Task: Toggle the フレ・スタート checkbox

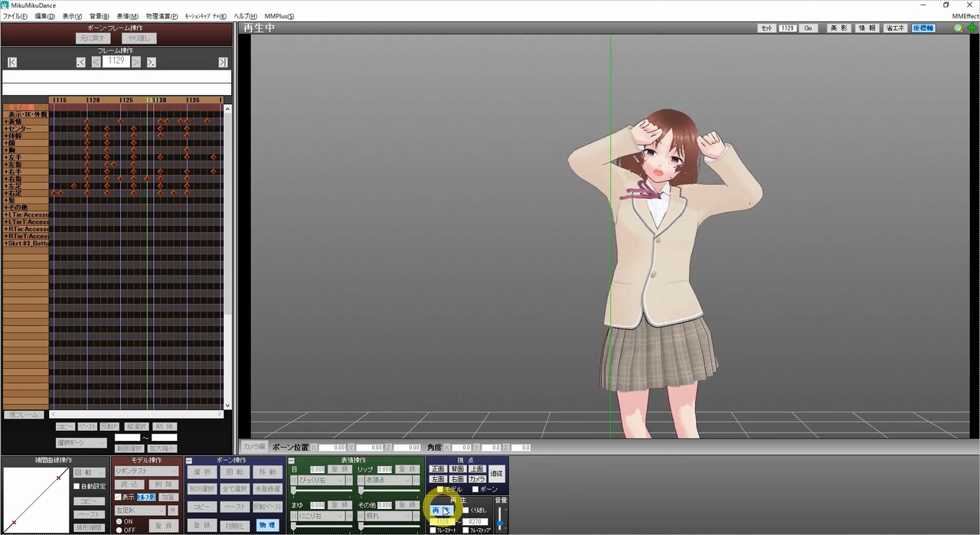Action: pyautogui.click(x=433, y=530)
